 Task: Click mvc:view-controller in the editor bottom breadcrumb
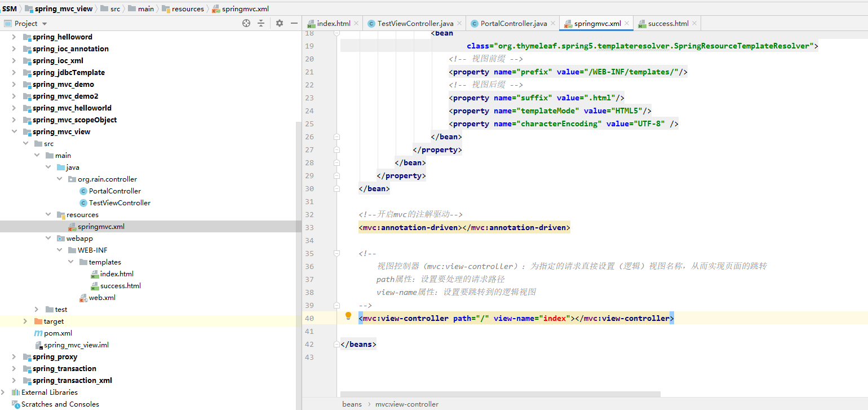pyautogui.click(x=407, y=404)
